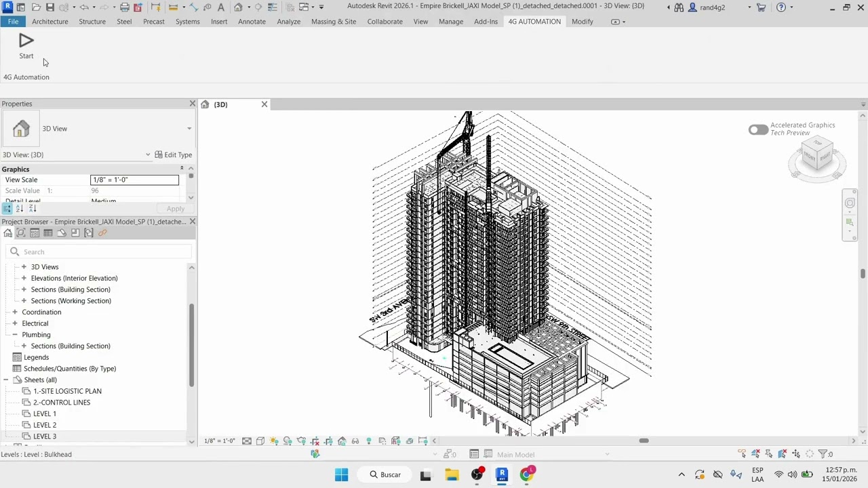
Task: Click Crop View icon in view control bar
Action: coord(315,441)
